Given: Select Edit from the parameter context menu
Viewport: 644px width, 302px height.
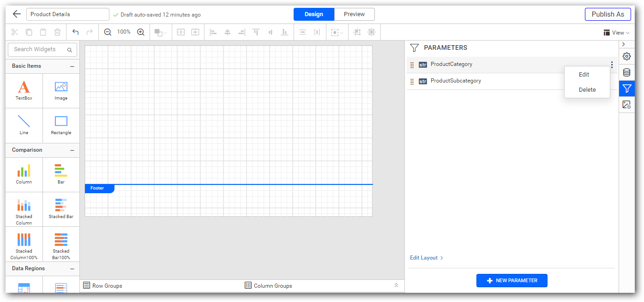Looking at the screenshot, I should (x=584, y=74).
